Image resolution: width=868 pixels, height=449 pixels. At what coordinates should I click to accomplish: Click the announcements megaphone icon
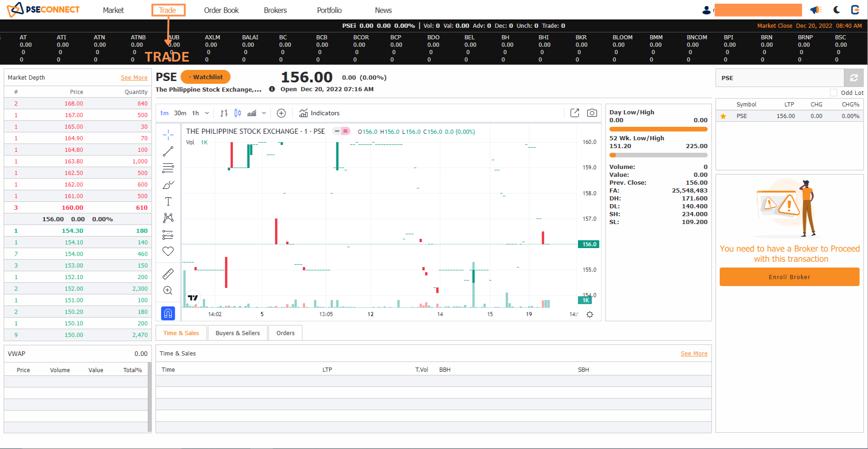tap(816, 9)
